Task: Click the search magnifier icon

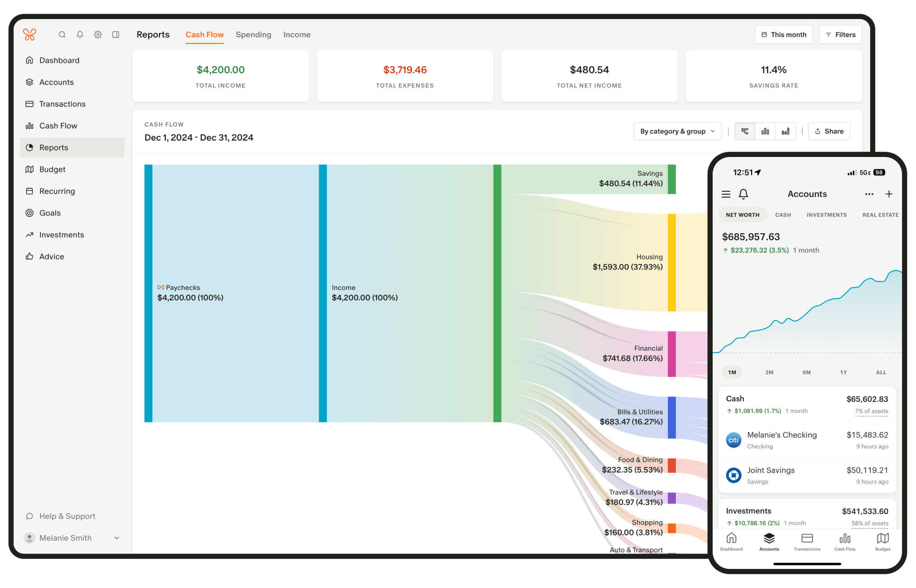Action: [62, 34]
